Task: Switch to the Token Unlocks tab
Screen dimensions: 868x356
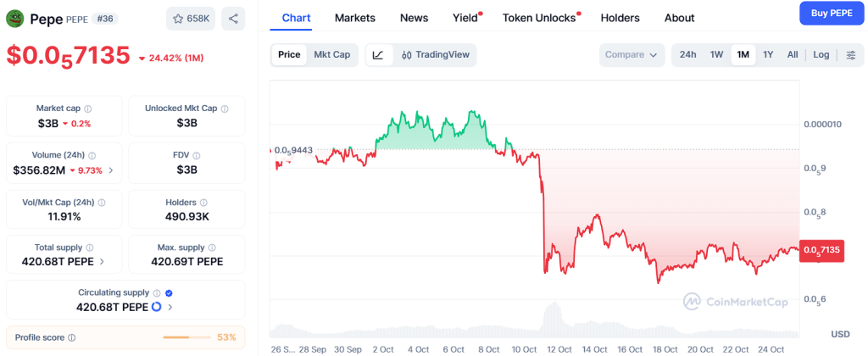Action: [x=538, y=18]
